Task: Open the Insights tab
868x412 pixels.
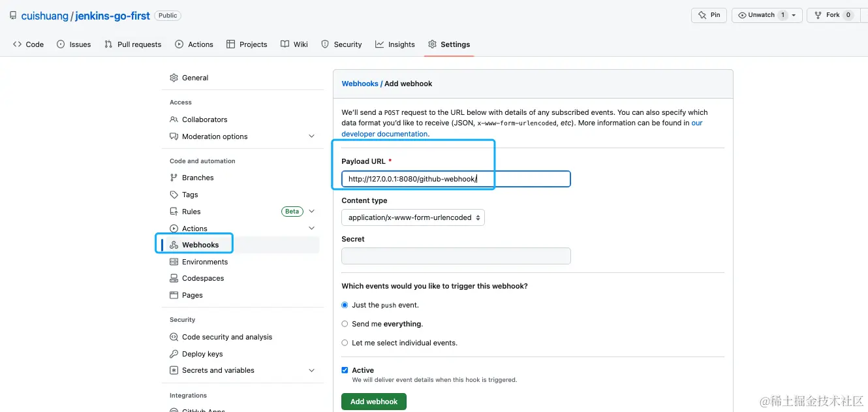Action: click(395, 44)
